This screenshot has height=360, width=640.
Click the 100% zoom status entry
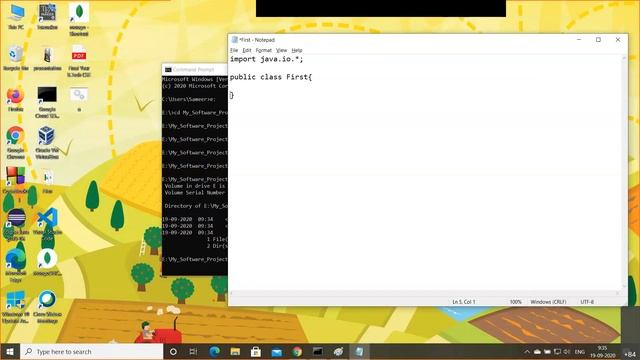pyautogui.click(x=516, y=302)
